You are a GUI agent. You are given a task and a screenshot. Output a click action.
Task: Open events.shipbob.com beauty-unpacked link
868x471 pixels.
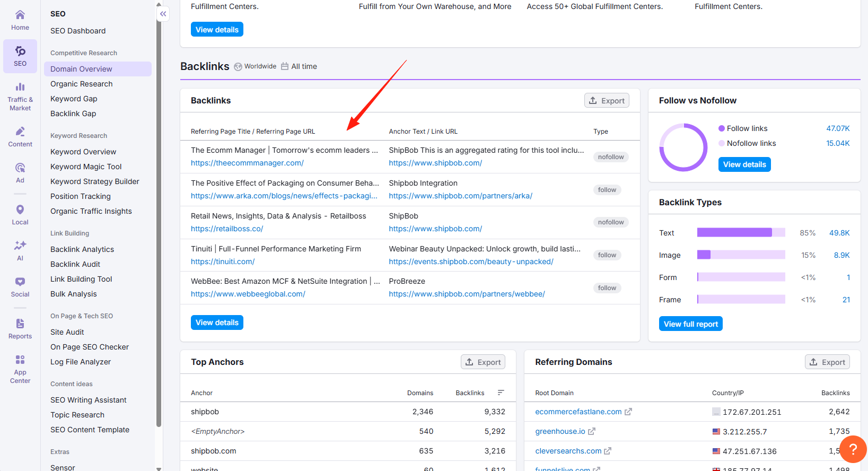pyautogui.click(x=471, y=261)
